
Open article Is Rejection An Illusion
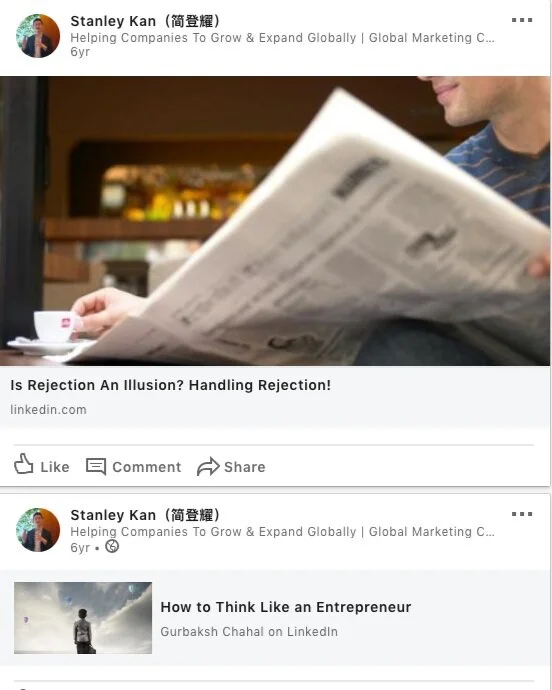170,385
